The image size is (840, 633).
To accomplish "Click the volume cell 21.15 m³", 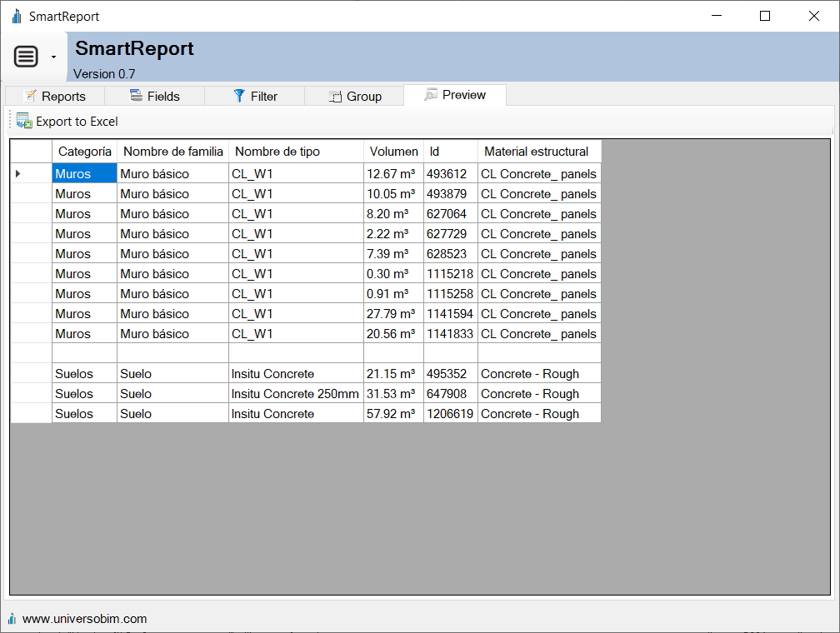I will 393,373.
